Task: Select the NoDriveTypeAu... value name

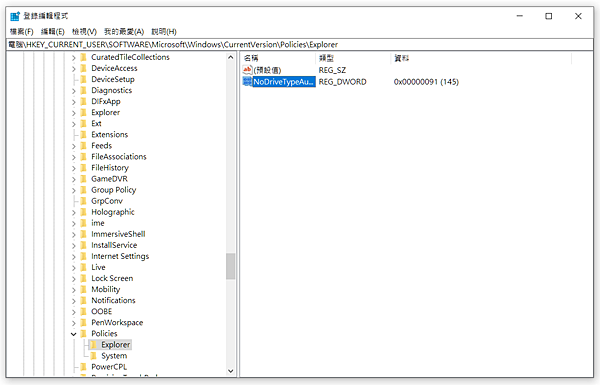Action: (x=284, y=82)
